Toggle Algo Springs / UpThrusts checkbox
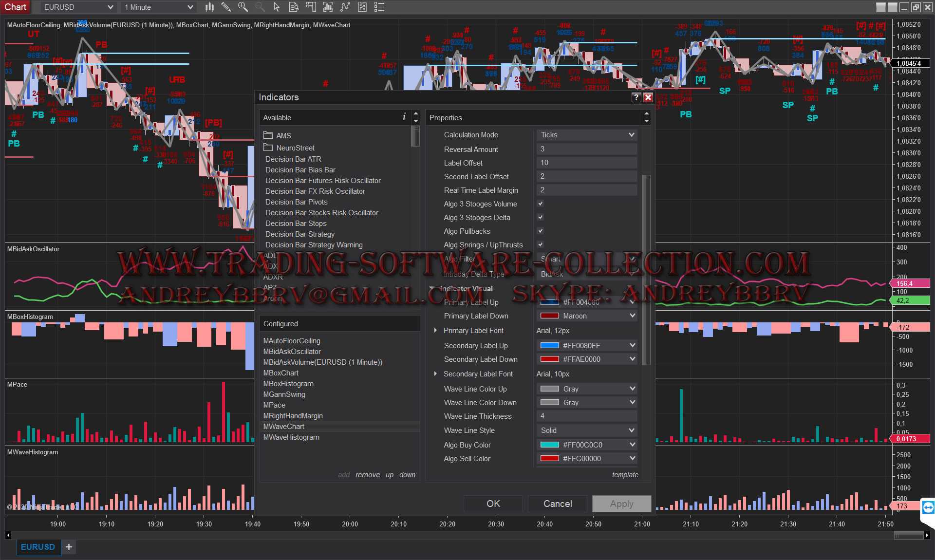The width and height of the screenshot is (935, 560). pyautogui.click(x=540, y=245)
